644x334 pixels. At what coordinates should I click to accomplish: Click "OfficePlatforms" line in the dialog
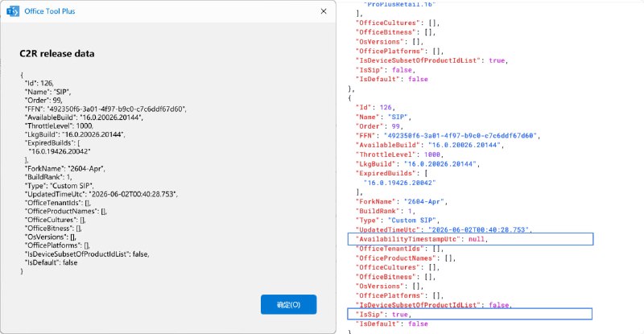coord(57,245)
